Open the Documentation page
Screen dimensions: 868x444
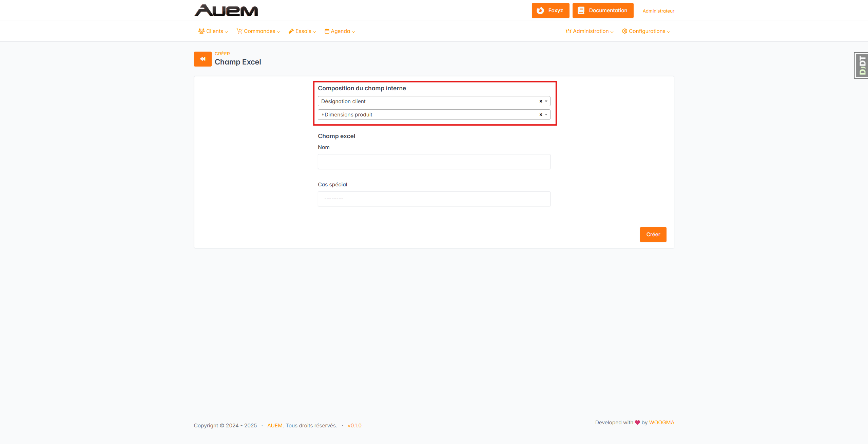tap(603, 11)
